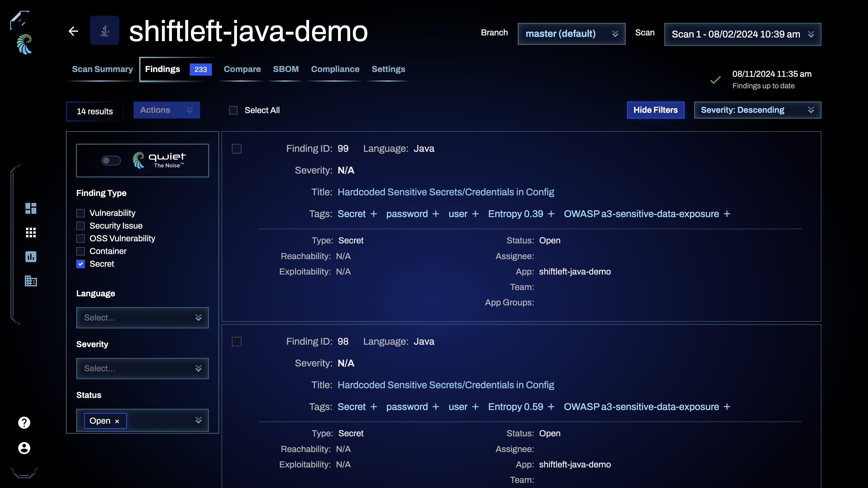Expand the Actions dropdown
The width and height of the screenshot is (868, 488).
[166, 110]
